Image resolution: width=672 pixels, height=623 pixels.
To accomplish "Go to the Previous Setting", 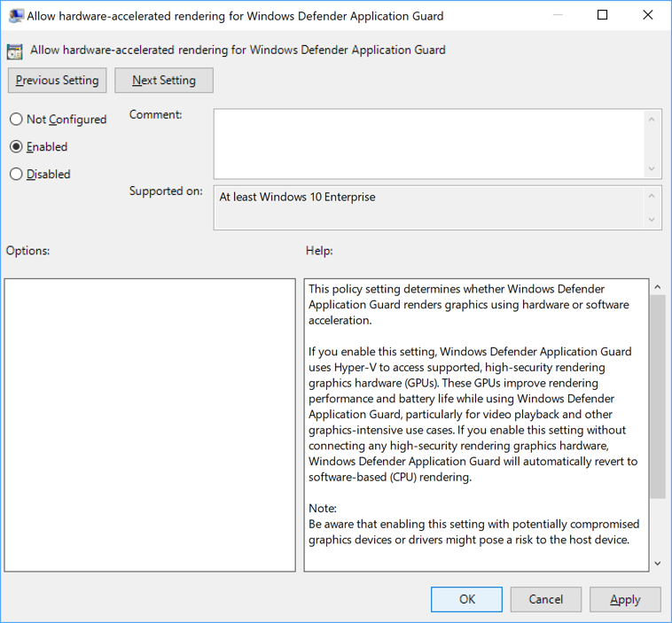I will (58, 80).
